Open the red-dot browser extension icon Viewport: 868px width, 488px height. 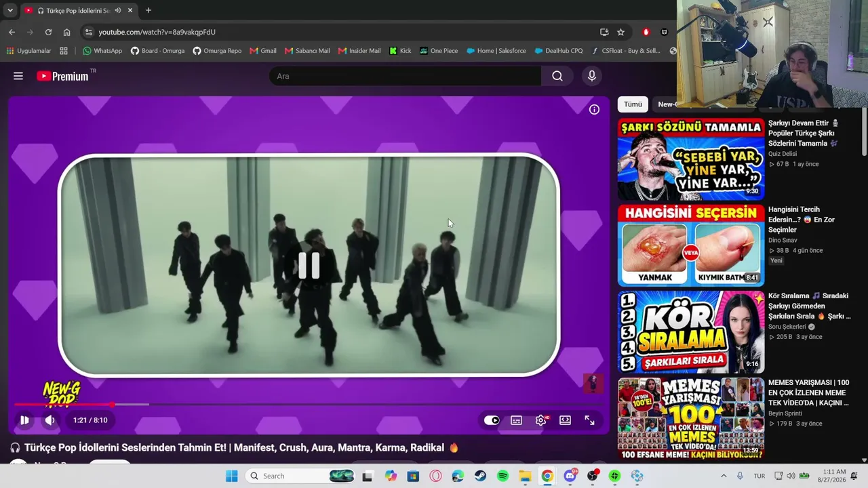(x=646, y=32)
